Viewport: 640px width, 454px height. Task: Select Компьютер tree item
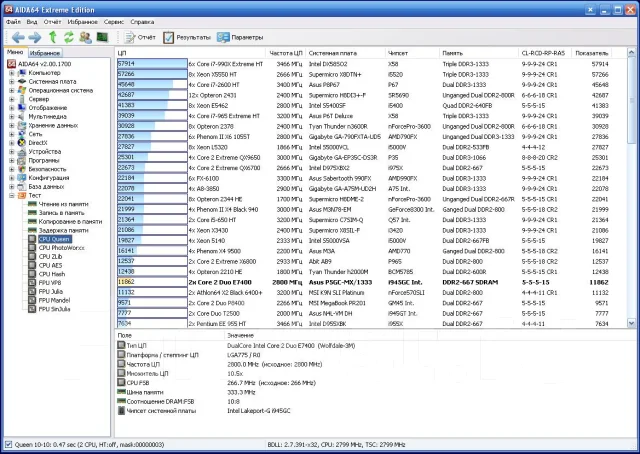[x=44, y=73]
